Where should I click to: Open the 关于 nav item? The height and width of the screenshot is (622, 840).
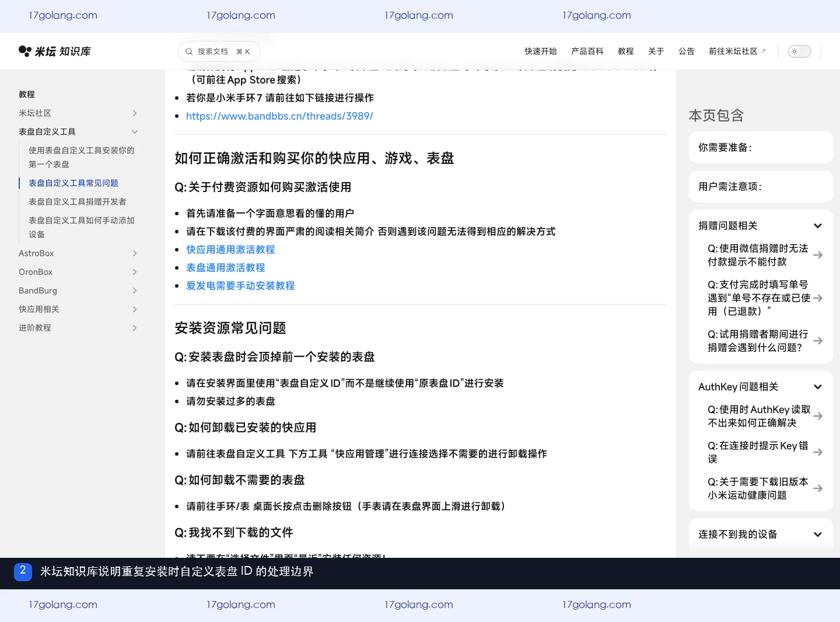coord(656,51)
